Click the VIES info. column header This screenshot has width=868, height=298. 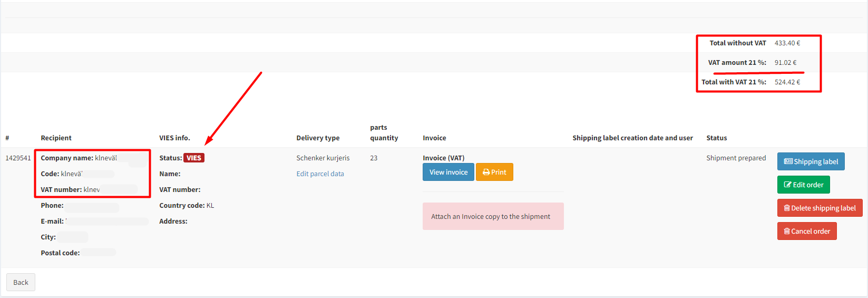tap(174, 138)
